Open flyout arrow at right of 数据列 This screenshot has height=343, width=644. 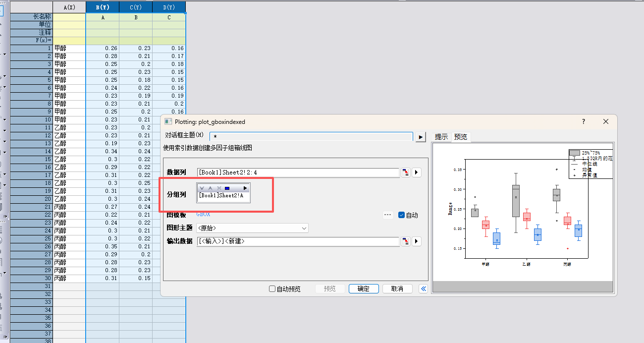click(417, 172)
